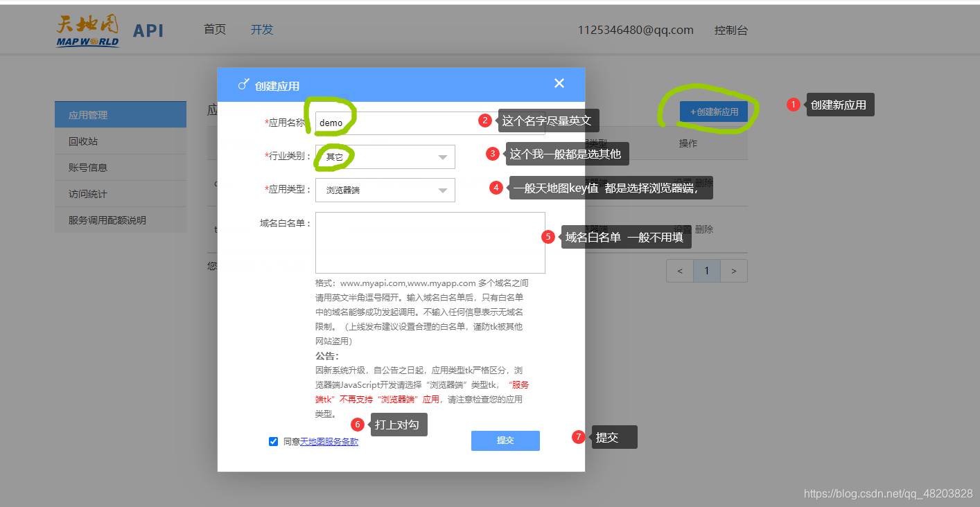
Task: Open 访问统计 in the sidebar
Action: point(121,194)
